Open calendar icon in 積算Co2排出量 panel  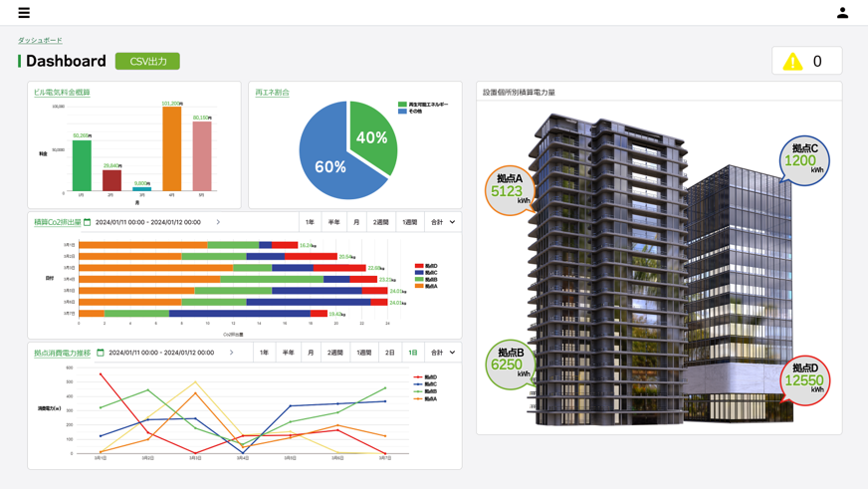tap(88, 222)
